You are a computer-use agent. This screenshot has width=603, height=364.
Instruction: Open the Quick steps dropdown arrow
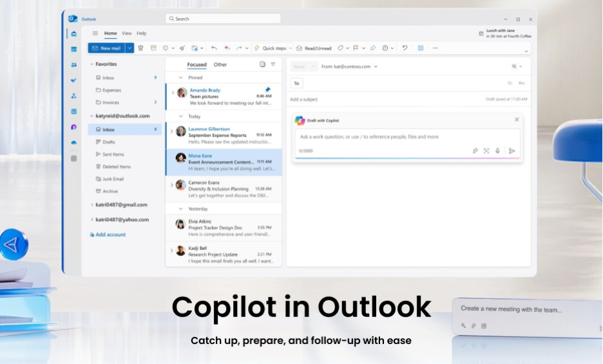pyautogui.click(x=291, y=48)
